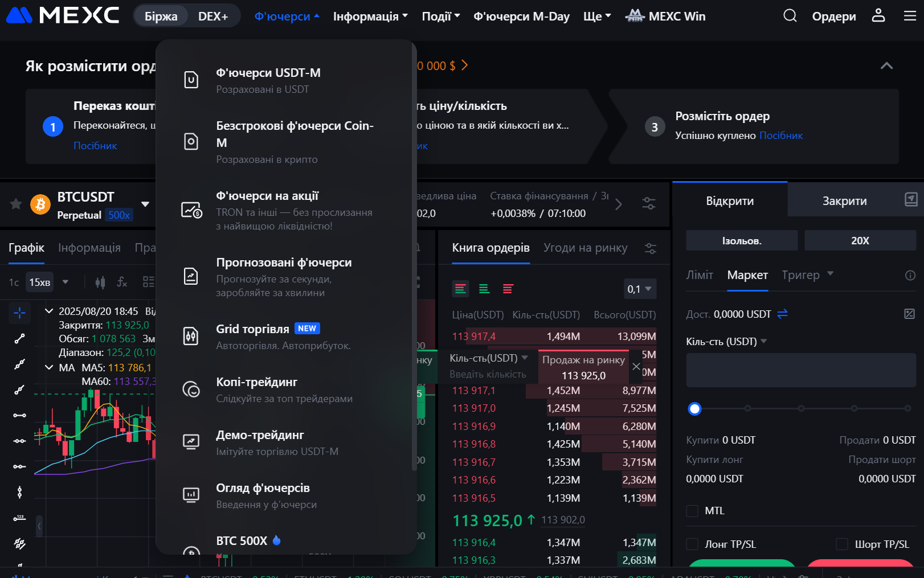Click Ізольов. margin mode button
The image size is (924, 578).
click(x=742, y=240)
